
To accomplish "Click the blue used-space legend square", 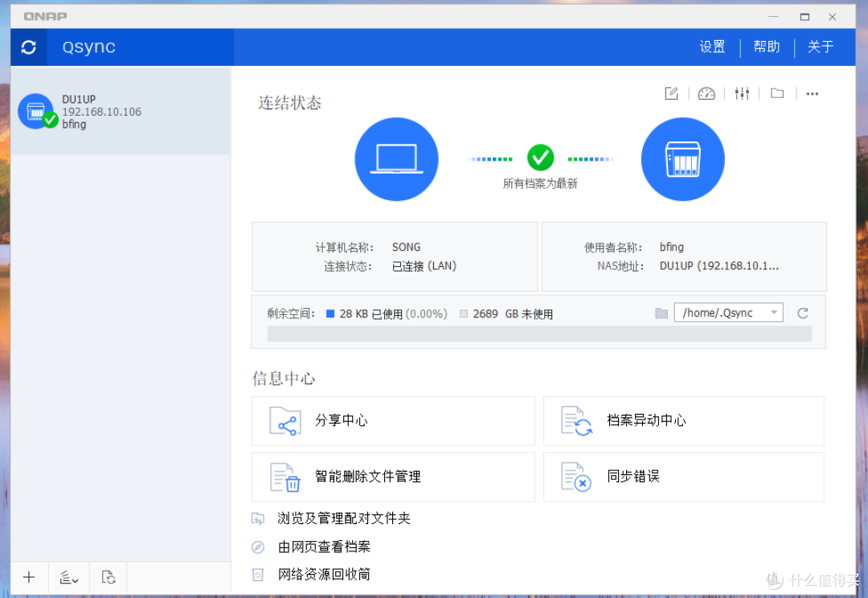I will point(330,314).
